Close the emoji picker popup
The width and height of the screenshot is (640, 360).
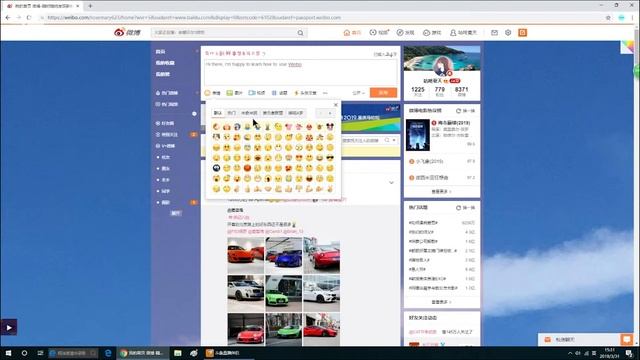click(336, 105)
